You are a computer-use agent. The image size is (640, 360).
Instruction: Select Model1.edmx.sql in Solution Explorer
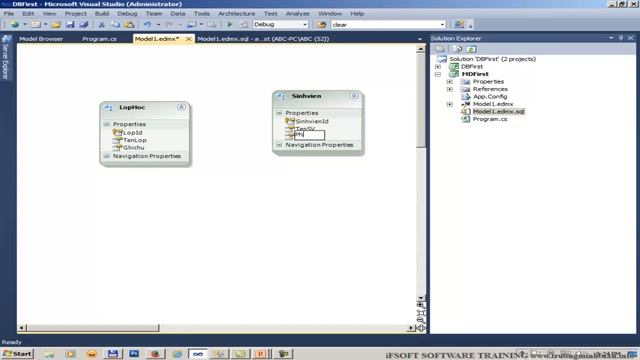coord(498,111)
